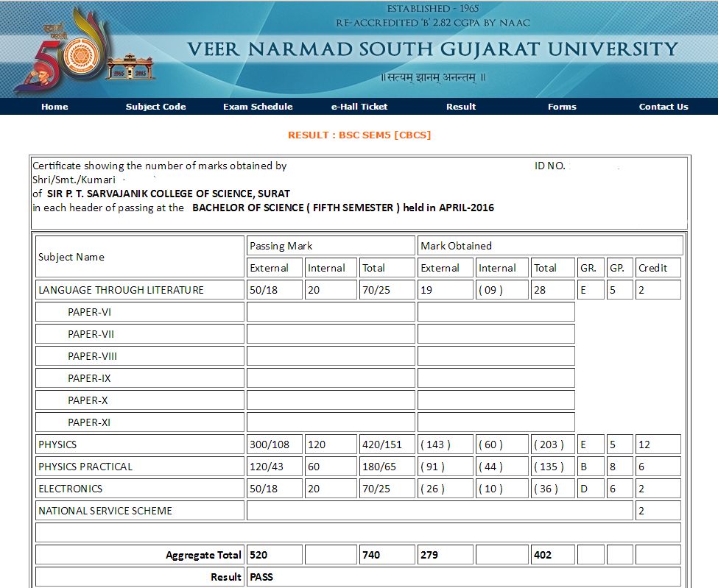The width and height of the screenshot is (718, 588).
Task: Open the Subject Code menu item
Action: point(155,106)
